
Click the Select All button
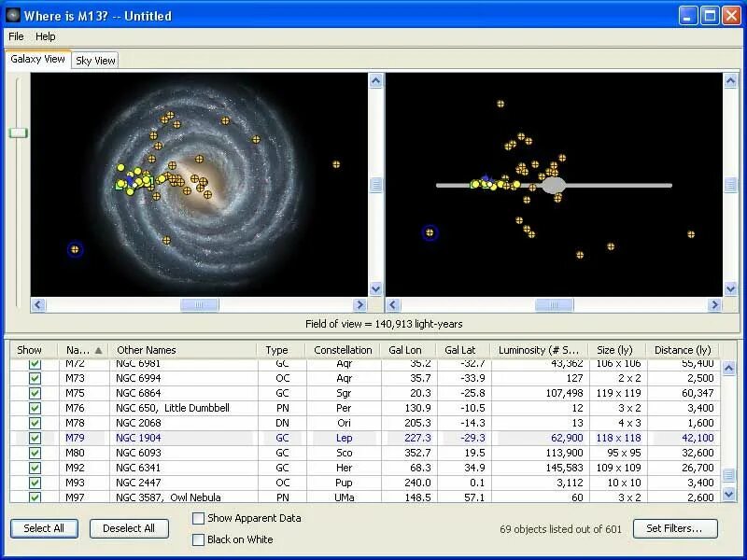pos(44,528)
